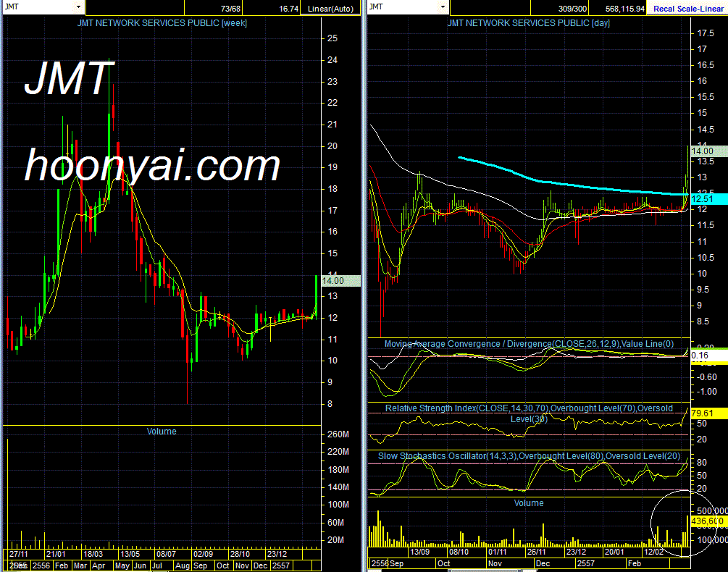This screenshot has width=728, height=572.
Task: Click the Volume label in the daily chart
Action: [529, 503]
